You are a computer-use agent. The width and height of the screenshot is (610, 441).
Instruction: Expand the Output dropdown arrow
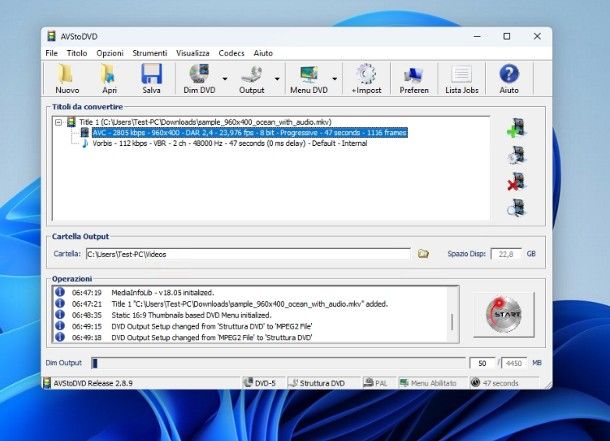(276, 78)
